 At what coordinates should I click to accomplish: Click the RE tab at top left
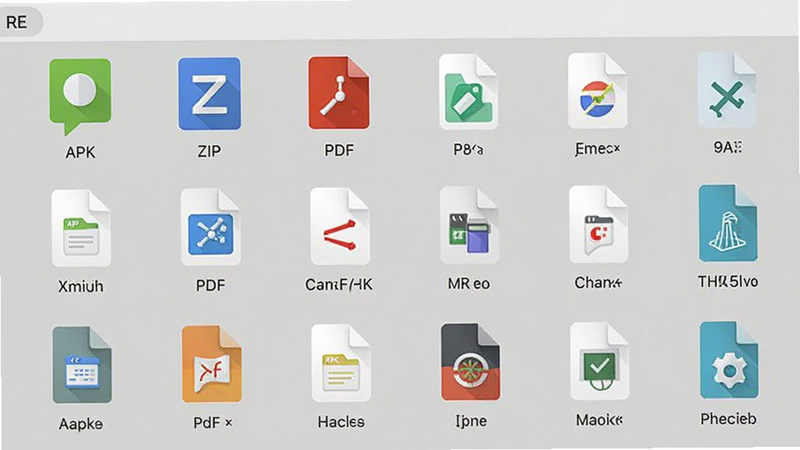point(20,22)
